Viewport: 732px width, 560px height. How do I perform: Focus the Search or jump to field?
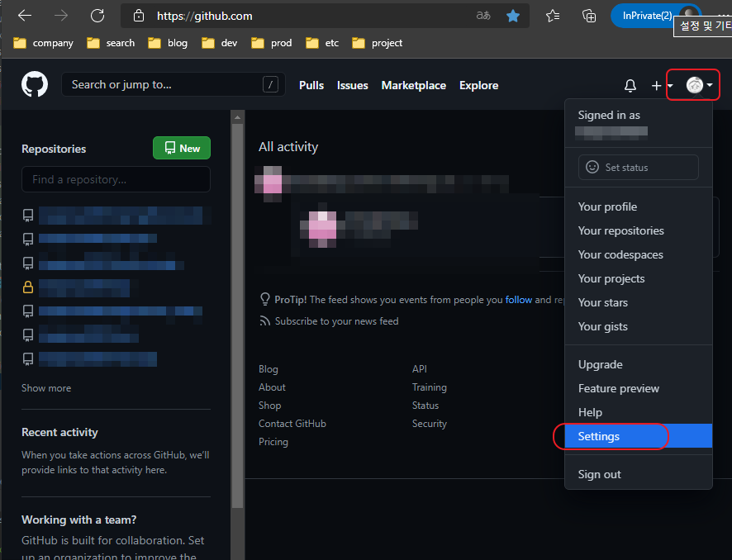pos(173,84)
